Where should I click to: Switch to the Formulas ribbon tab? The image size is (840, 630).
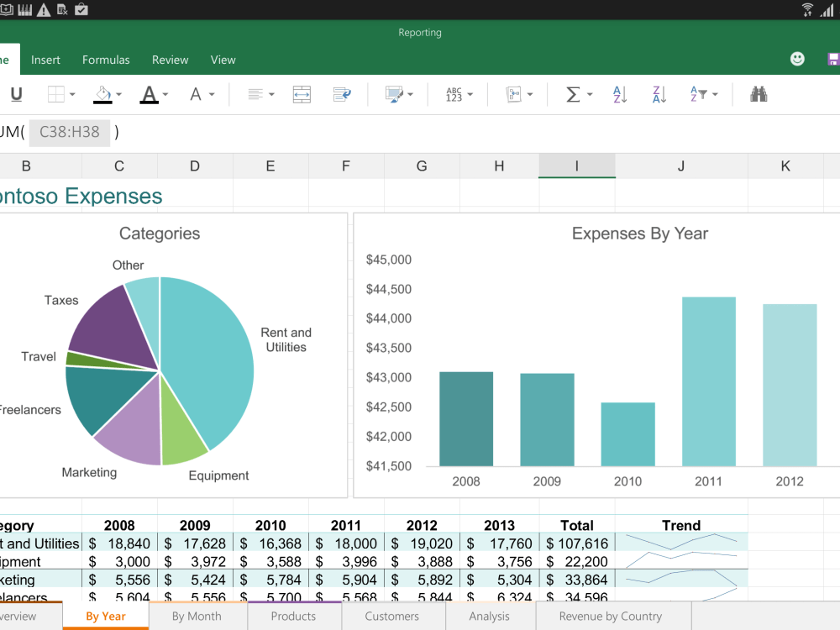pos(106,60)
